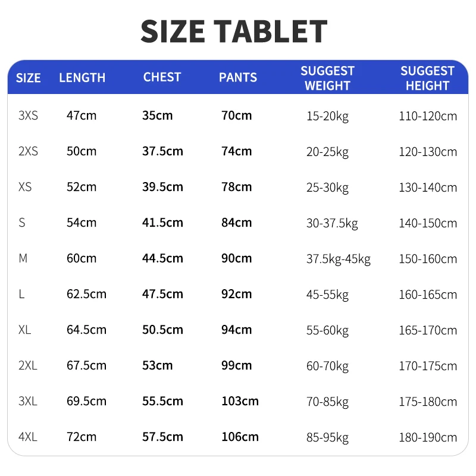Select the 165-170cm height range

428,330
